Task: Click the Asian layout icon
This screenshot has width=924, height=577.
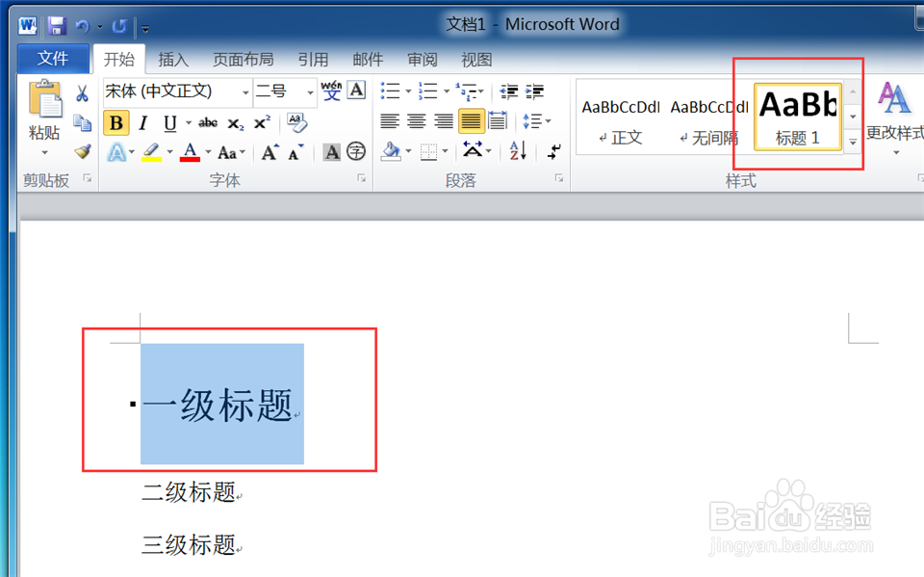Action: (x=473, y=150)
